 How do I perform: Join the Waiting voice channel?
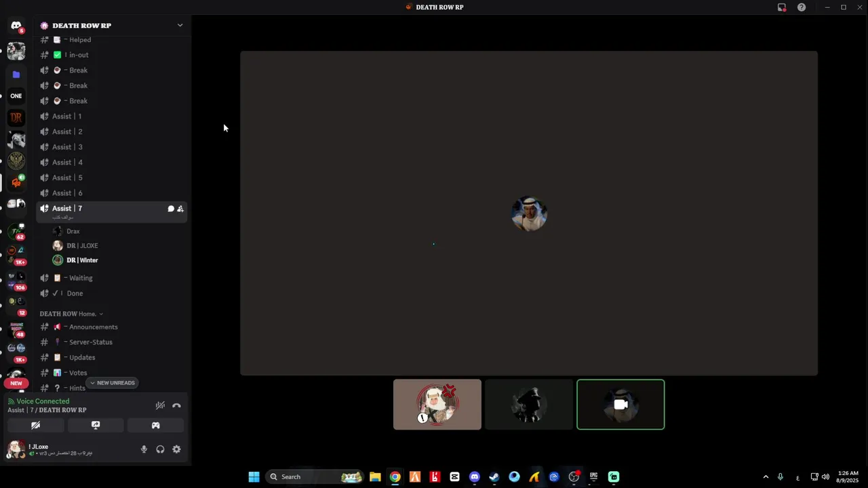tap(111, 278)
